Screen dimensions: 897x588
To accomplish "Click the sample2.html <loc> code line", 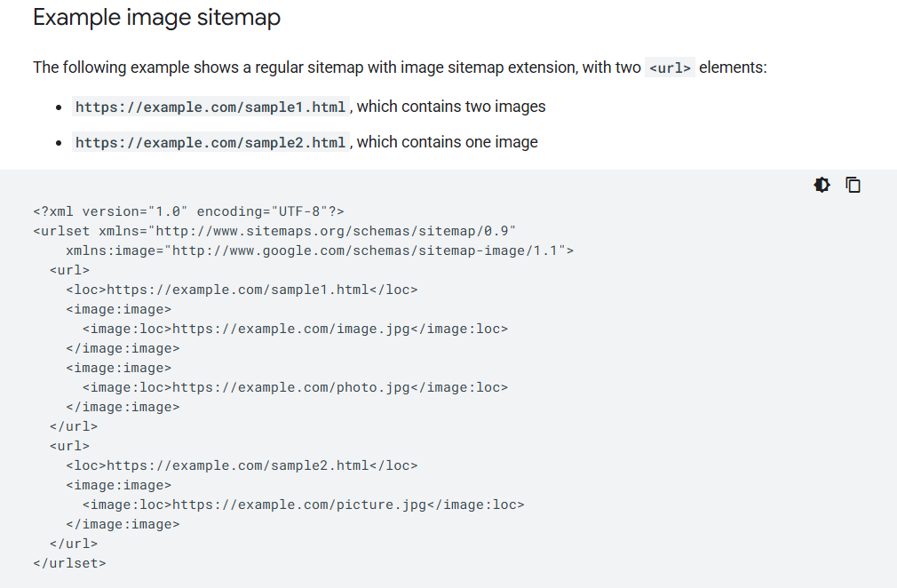I will point(242,465).
